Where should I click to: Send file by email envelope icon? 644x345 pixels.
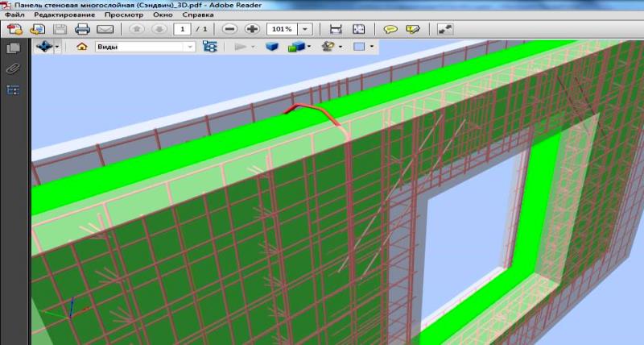click(105, 29)
